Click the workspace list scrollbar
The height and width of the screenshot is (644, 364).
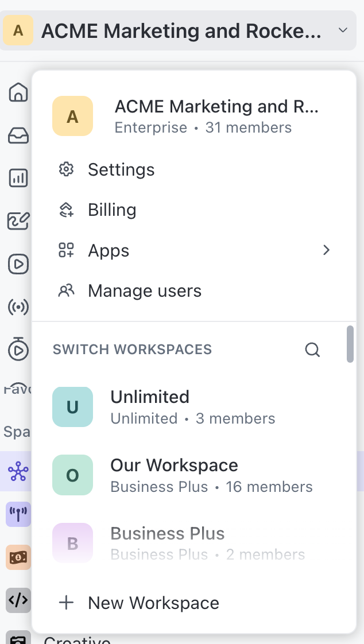[x=350, y=344]
